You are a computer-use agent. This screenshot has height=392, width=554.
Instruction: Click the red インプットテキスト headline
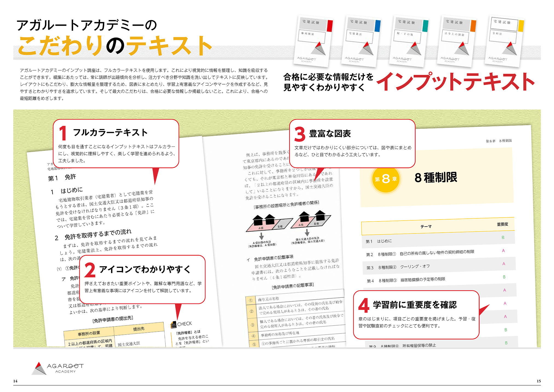[x=455, y=81]
